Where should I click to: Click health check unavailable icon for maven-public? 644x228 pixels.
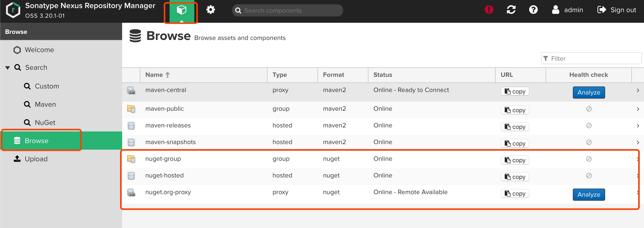click(x=589, y=109)
